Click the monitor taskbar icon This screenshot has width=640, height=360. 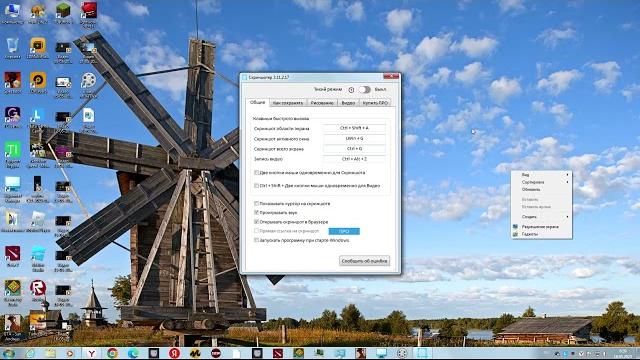381,353
